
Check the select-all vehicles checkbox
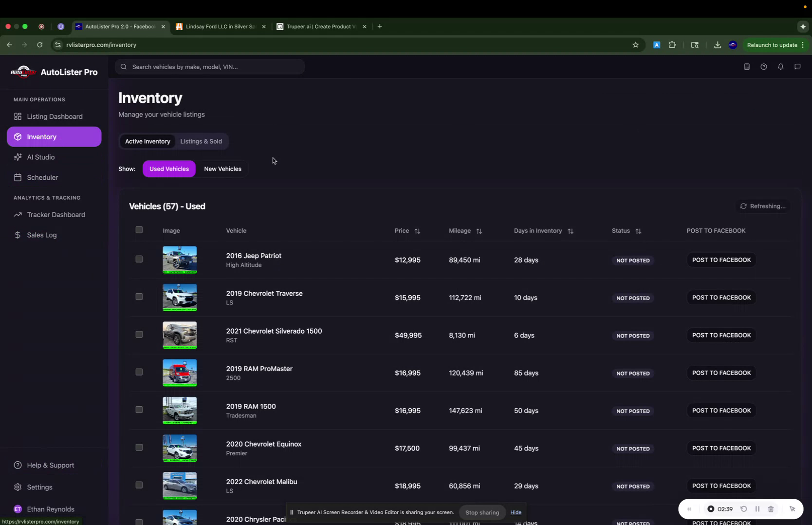tap(139, 230)
